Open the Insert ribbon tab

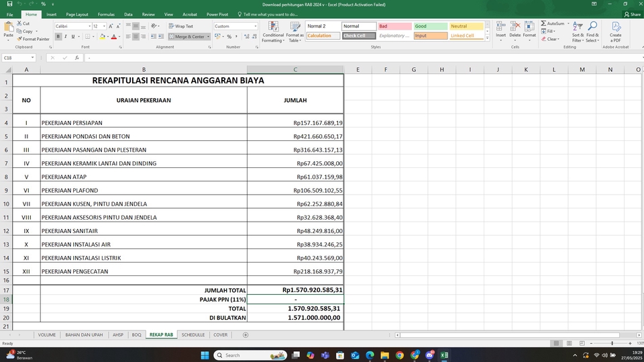(52, 14)
